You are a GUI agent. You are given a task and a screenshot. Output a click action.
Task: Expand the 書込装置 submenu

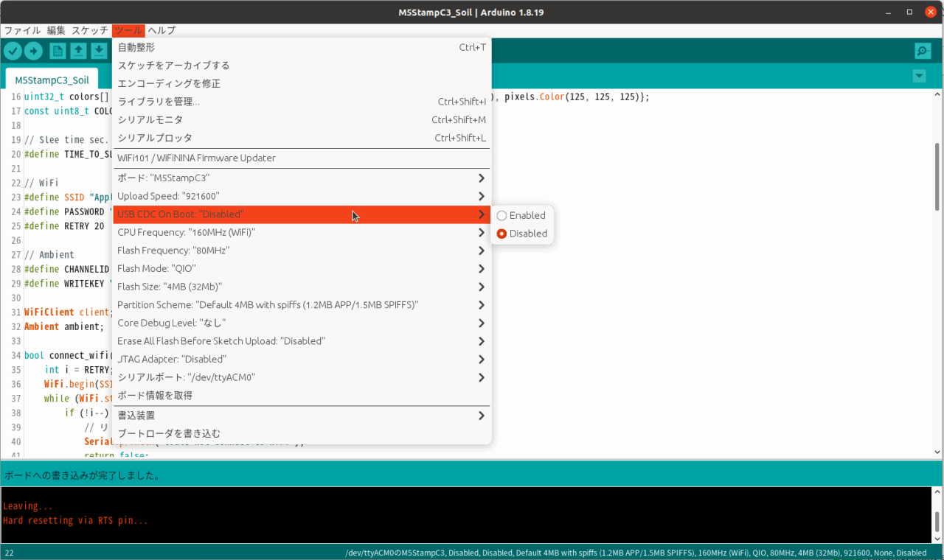[x=302, y=416]
